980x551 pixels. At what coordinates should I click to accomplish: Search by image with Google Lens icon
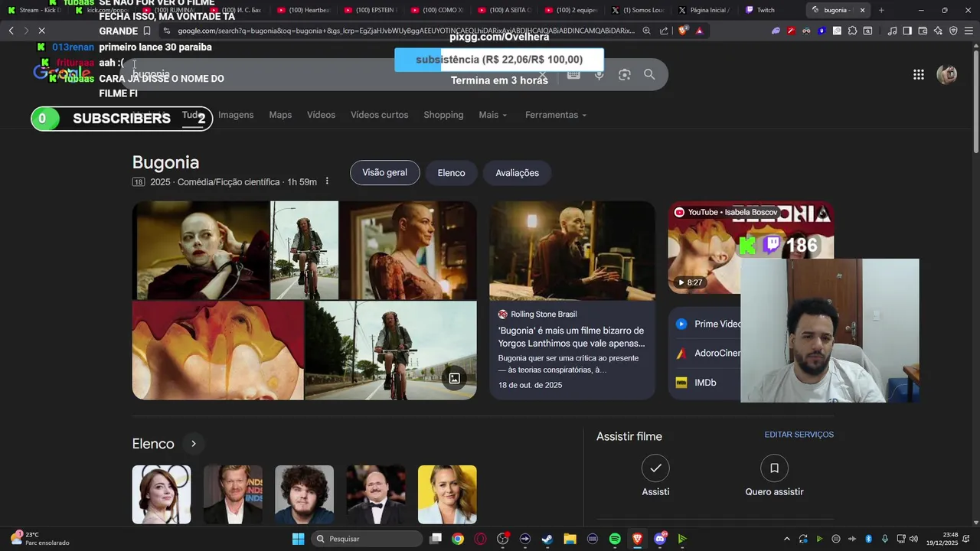pos(625,74)
